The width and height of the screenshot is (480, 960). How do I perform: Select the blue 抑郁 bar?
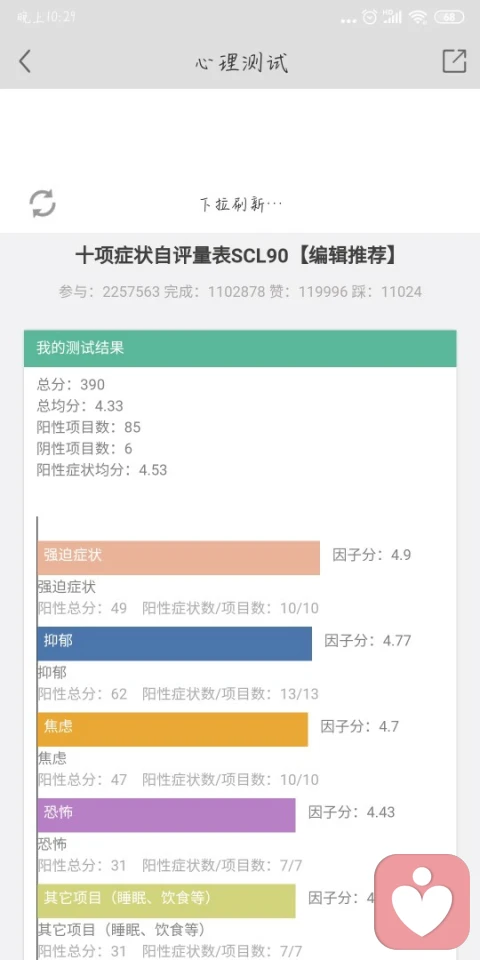174,643
